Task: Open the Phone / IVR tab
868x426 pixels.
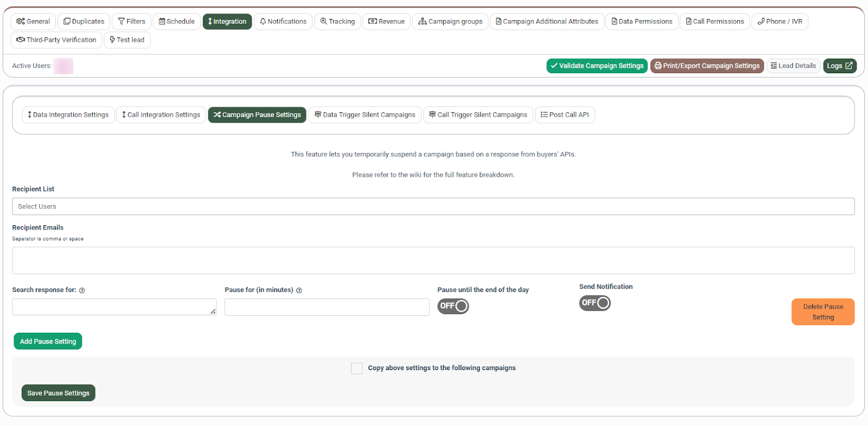Action: tap(780, 22)
